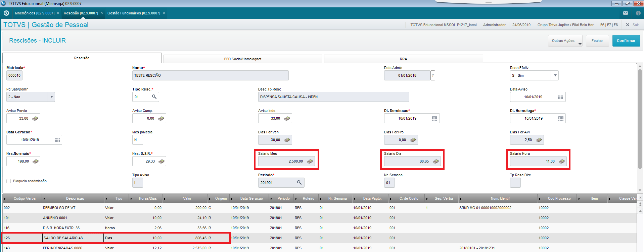Open the help question mark icon
This screenshot has width=644, height=252.
pos(638,13)
